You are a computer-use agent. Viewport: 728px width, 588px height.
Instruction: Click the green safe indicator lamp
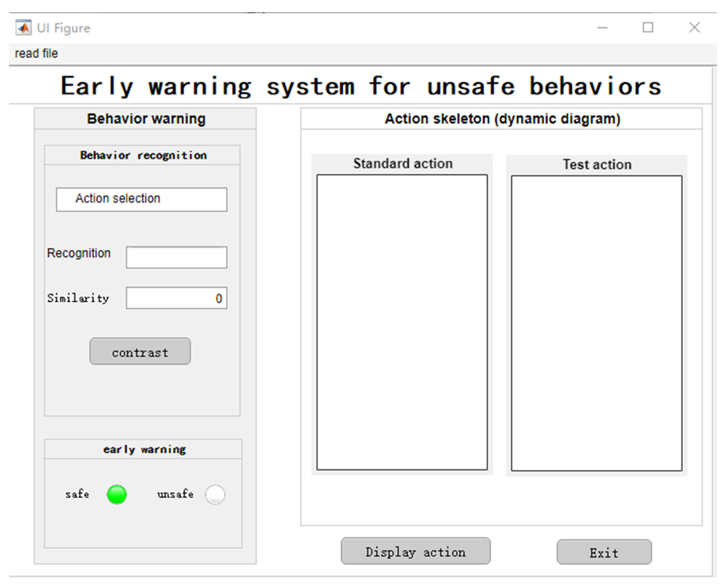click(117, 495)
